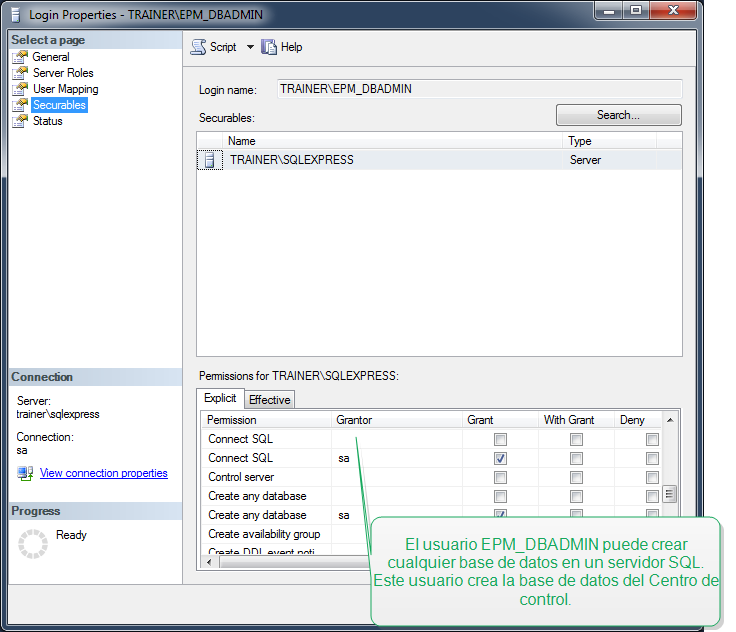The height and width of the screenshot is (632, 736).
Task: Toggle Grant for first Connect SQL row
Action: 500,439
